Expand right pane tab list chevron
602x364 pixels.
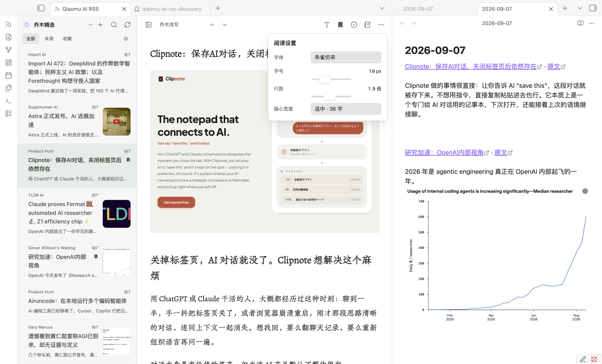tap(580, 8)
